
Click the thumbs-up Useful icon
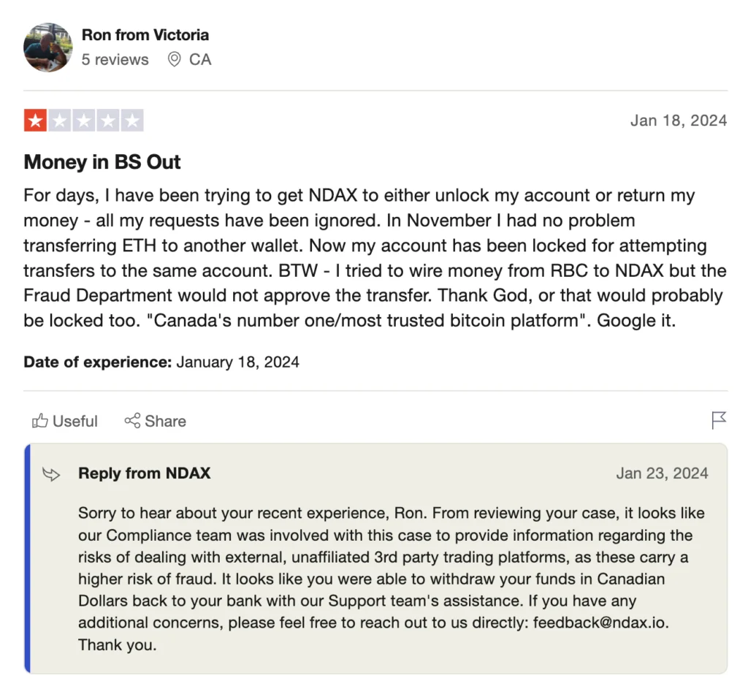click(39, 421)
